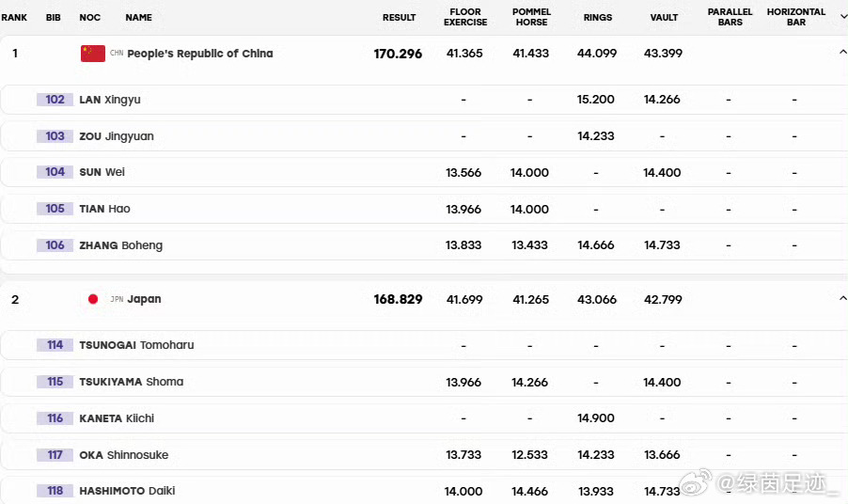Sort by FLOOR EXERCISE column header
The height and width of the screenshot is (504, 848).
465,17
